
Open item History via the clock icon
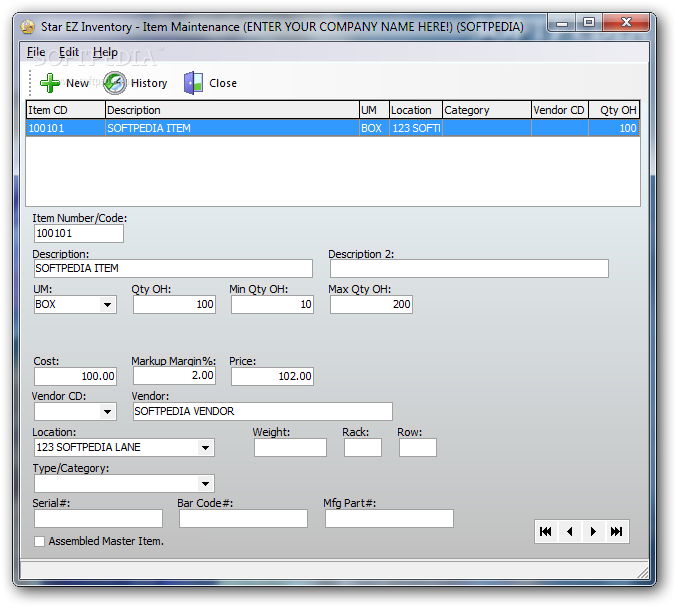114,83
